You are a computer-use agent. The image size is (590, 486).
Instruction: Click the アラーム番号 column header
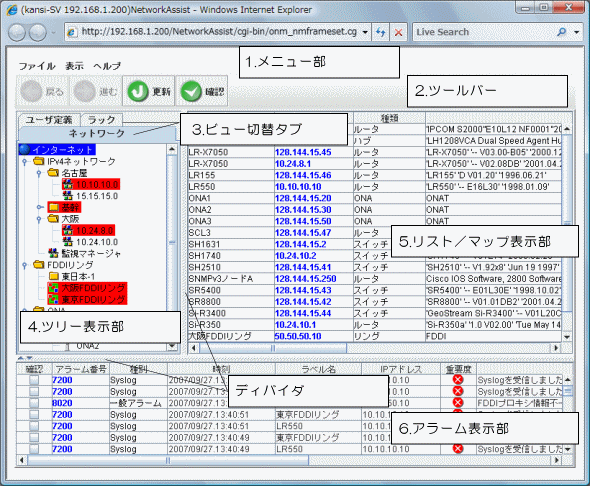(x=81, y=369)
